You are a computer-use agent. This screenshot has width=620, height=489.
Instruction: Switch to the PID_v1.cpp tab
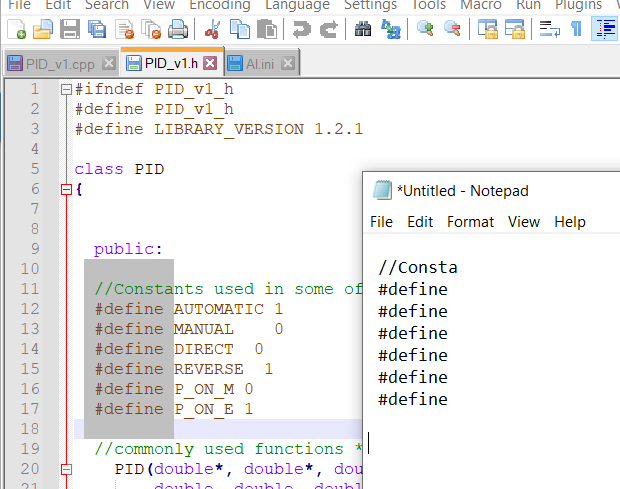[60, 64]
